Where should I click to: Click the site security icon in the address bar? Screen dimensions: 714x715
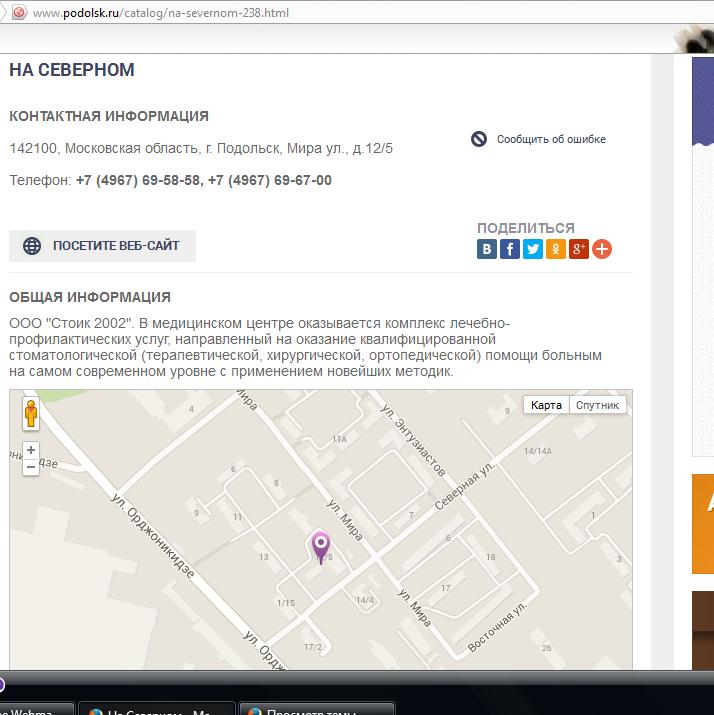[19, 13]
